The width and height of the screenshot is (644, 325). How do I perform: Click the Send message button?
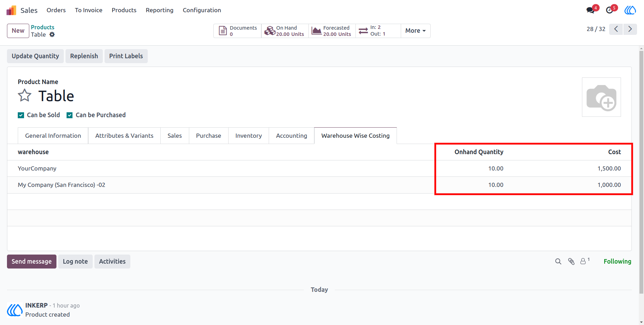coord(32,262)
